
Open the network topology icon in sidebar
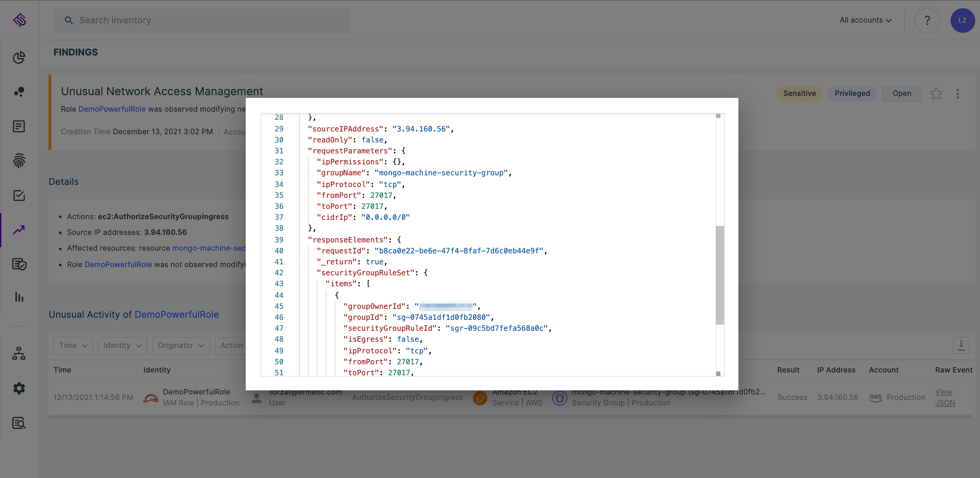point(19,354)
